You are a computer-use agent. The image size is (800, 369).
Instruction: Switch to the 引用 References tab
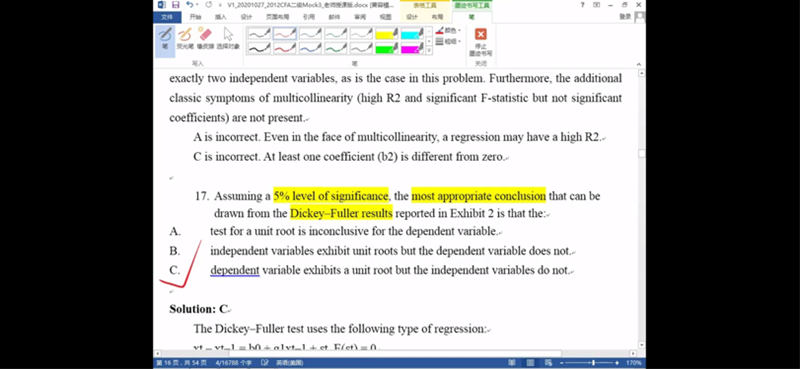click(309, 17)
